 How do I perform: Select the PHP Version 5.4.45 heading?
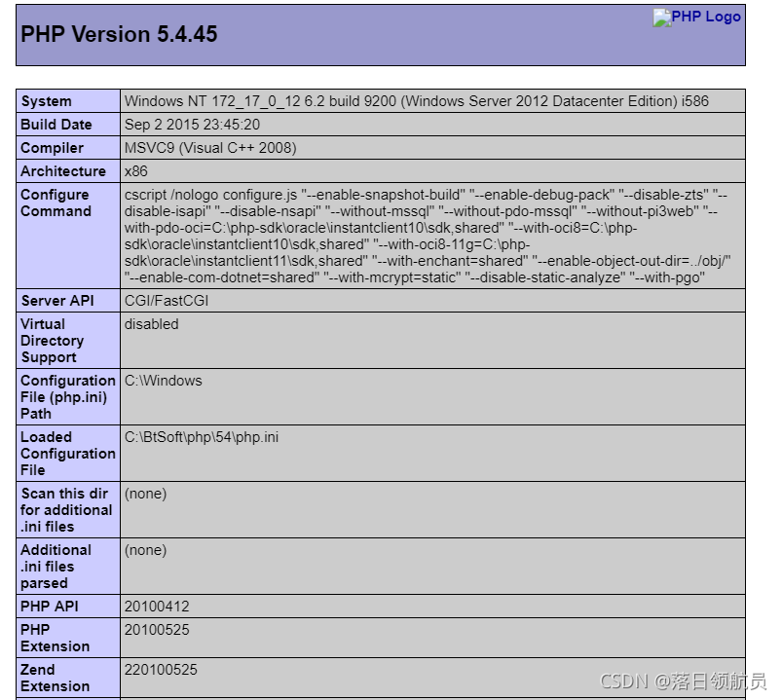click(119, 34)
